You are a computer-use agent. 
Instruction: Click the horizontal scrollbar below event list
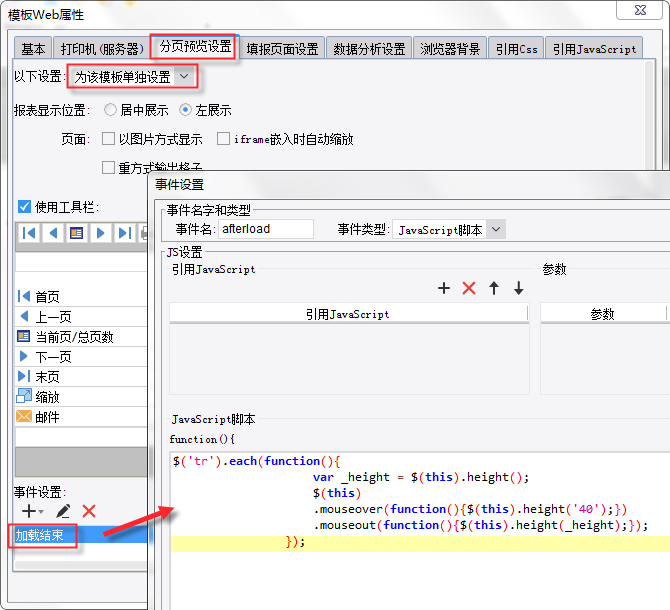pos(81,565)
